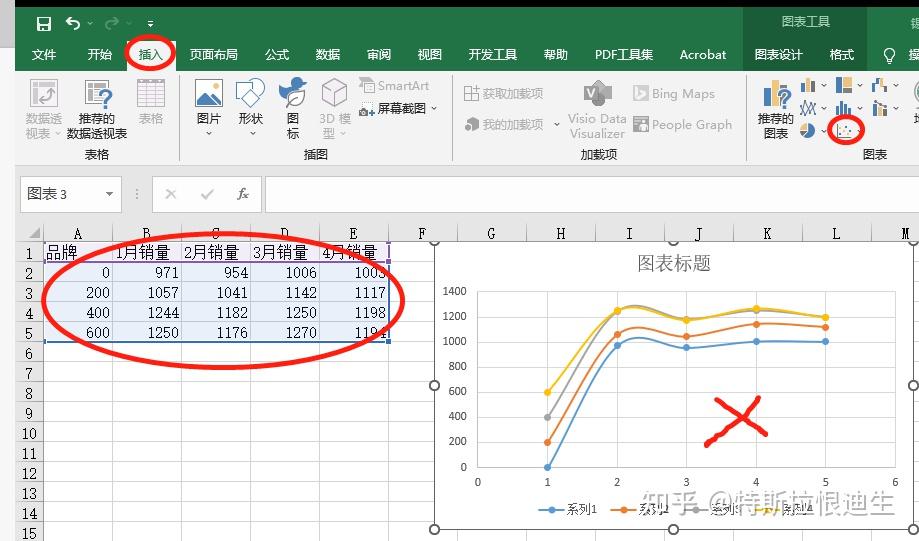Click the pie chart icon
Viewport: 919px width, 541px height.
click(x=808, y=130)
